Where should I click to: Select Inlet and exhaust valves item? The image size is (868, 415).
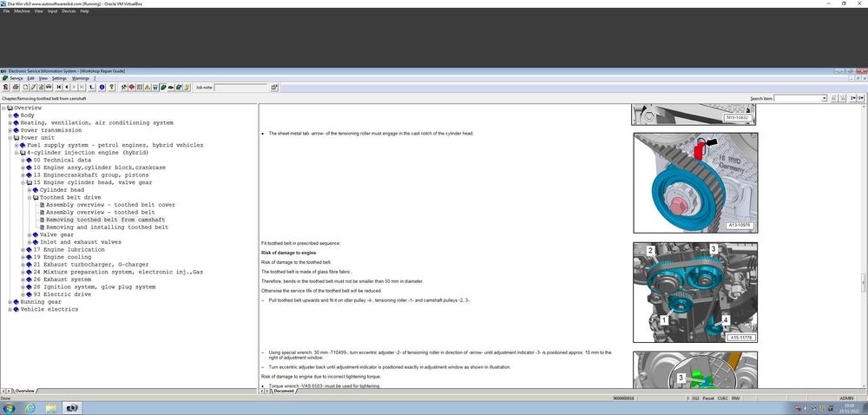80,242
